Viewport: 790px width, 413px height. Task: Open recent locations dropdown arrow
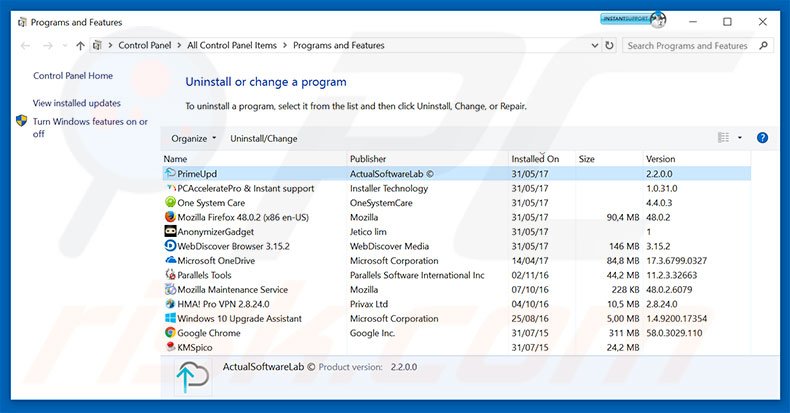click(x=64, y=46)
